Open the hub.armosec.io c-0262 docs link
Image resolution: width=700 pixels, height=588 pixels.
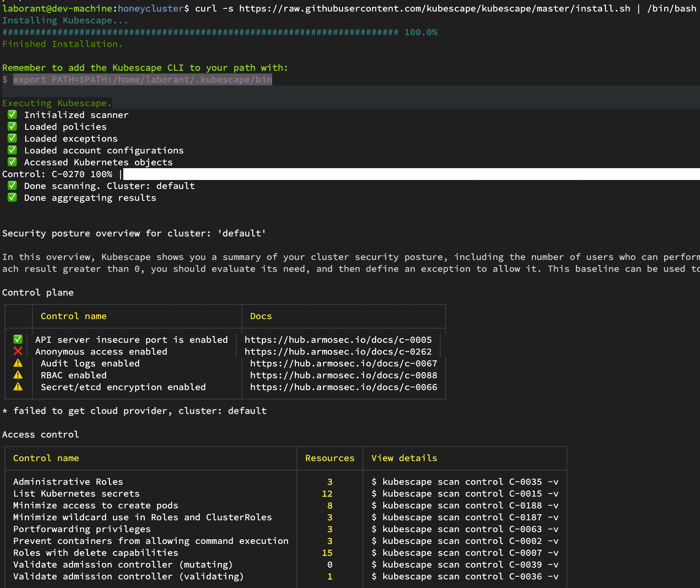coord(338,351)
